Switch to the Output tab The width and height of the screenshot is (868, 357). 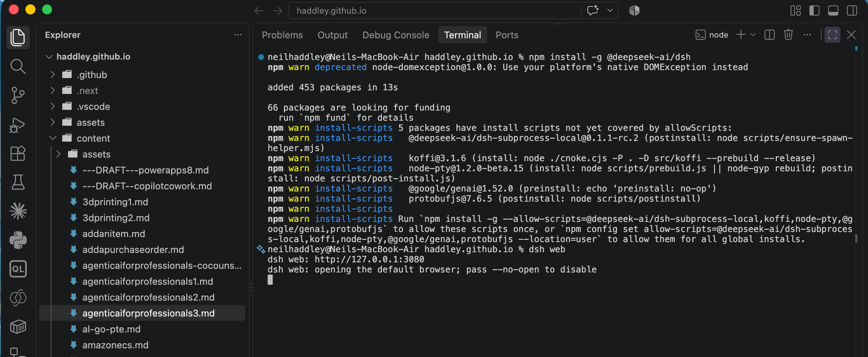tap(332, 35)
